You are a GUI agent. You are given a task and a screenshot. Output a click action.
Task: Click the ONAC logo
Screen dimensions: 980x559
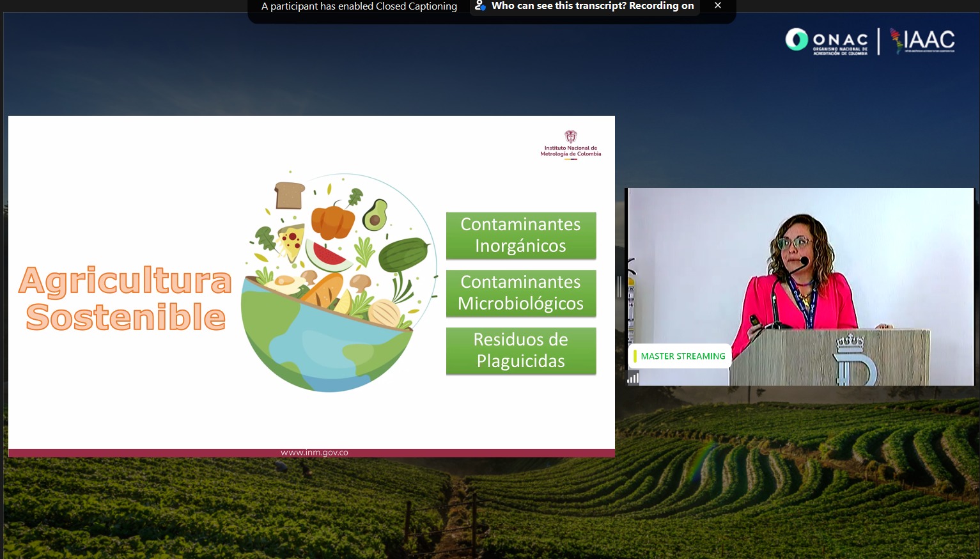(827, 42)
